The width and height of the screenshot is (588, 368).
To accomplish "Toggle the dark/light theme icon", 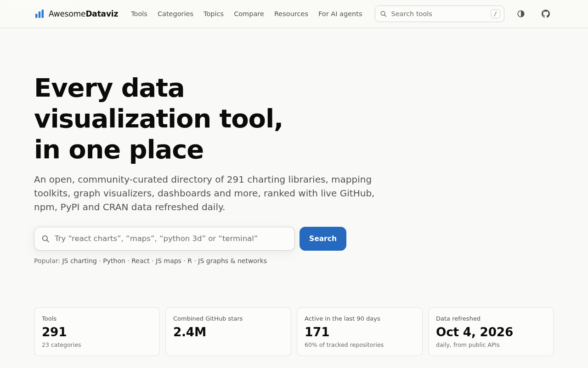I will [x=521, y=14].
